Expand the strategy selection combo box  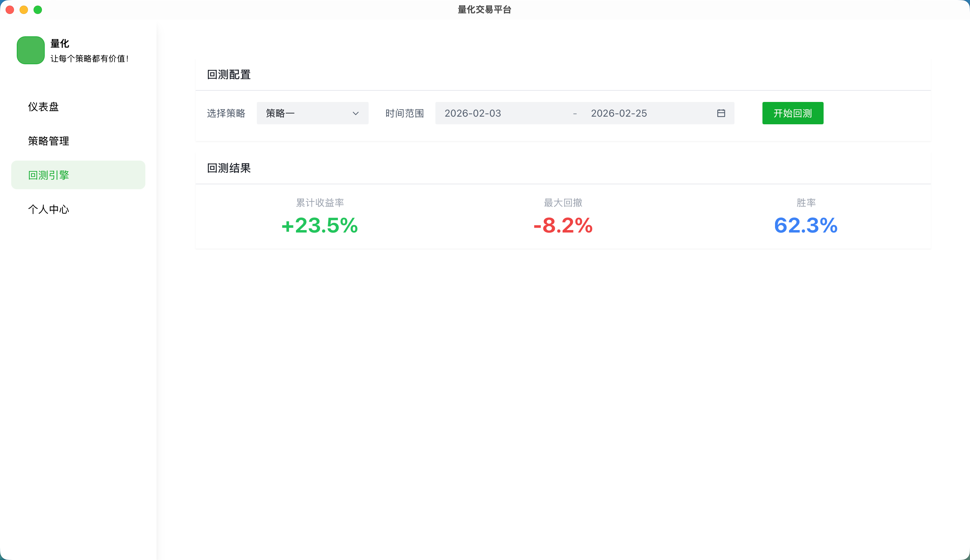point(312,113)
